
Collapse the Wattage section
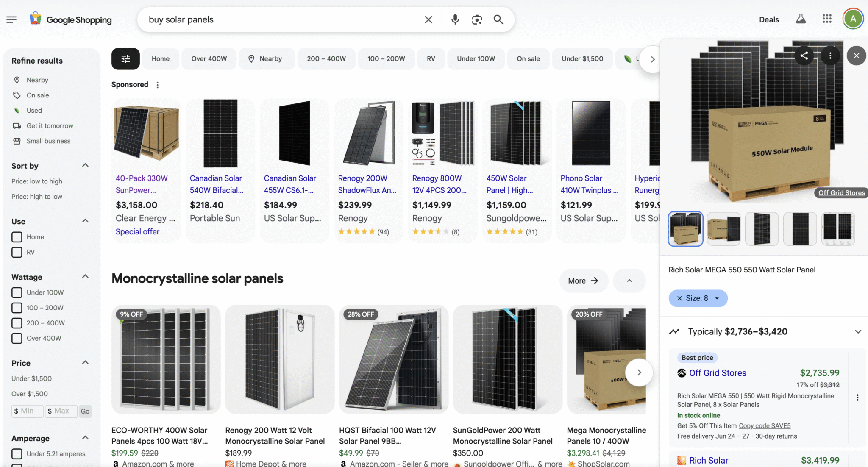pos(85,276)
